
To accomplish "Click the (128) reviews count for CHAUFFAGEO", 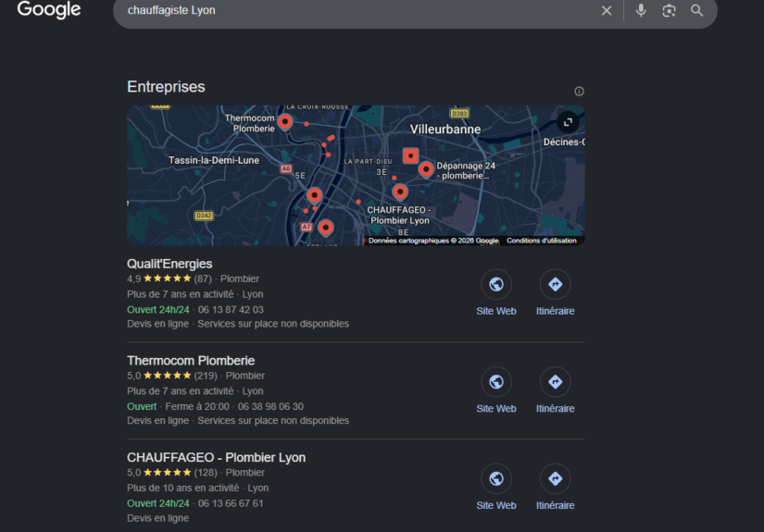I will tap(206, 473).
